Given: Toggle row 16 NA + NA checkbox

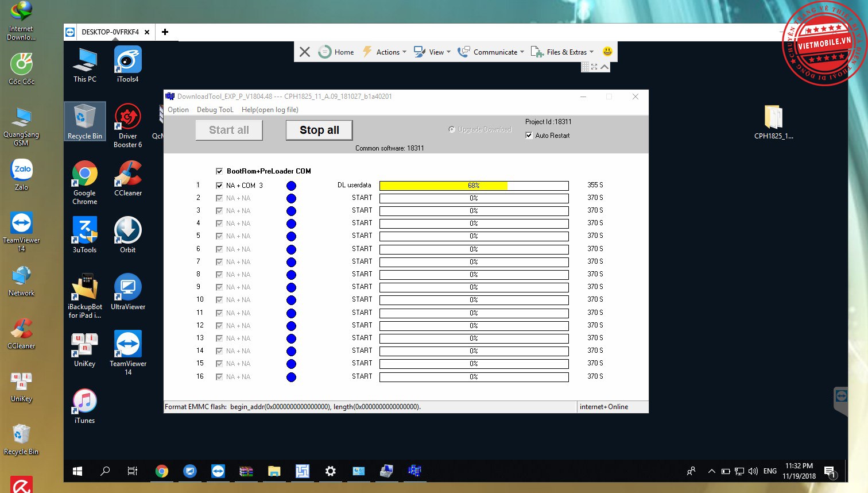Looking at the screenshot, I should tap(219, 377).
